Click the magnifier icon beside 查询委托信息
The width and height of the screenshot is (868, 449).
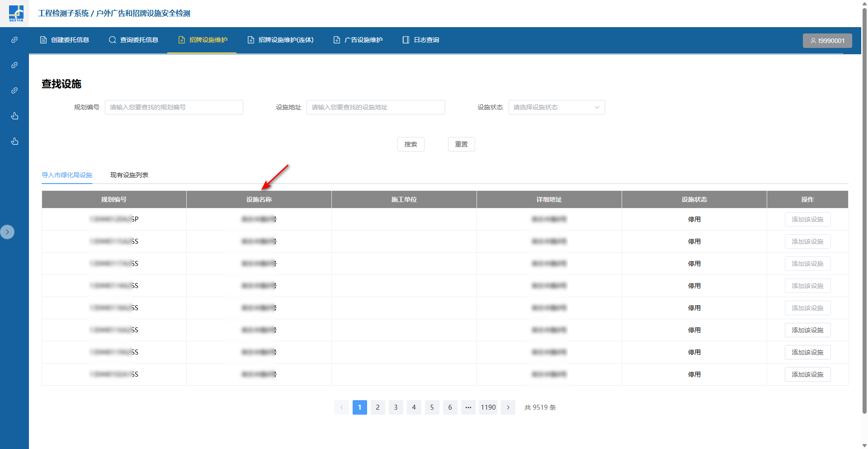click(112, 40)
